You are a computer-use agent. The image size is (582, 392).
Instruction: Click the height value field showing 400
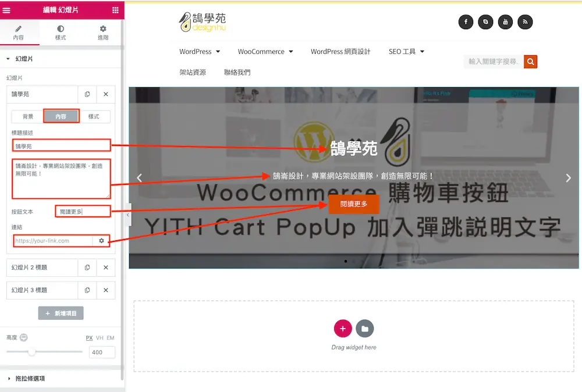point(102,352)
